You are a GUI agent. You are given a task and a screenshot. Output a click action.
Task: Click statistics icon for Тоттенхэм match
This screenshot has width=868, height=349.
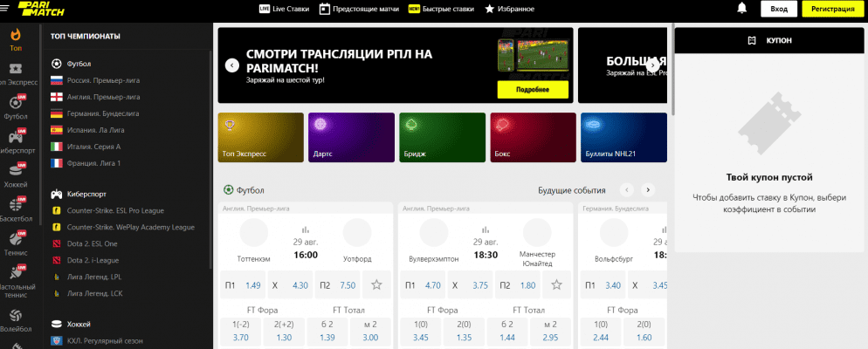click(x=305, y=229)
